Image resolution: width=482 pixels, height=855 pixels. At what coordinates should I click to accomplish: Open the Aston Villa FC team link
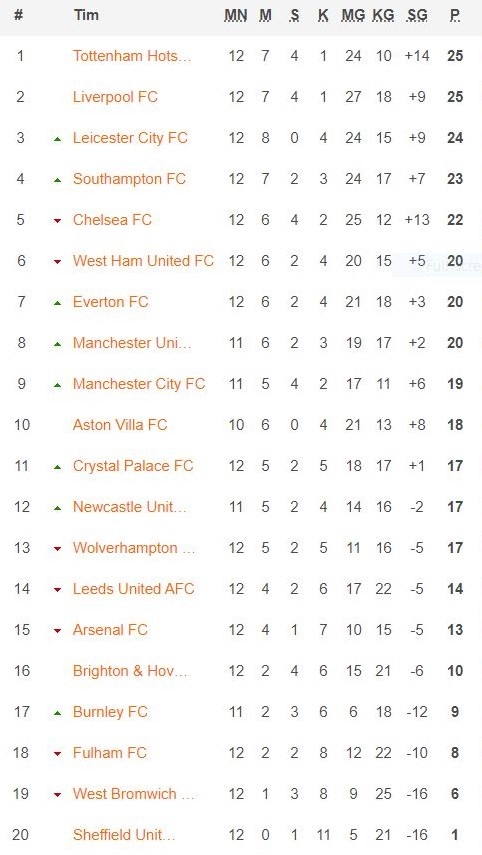click(x=120, y=425)
